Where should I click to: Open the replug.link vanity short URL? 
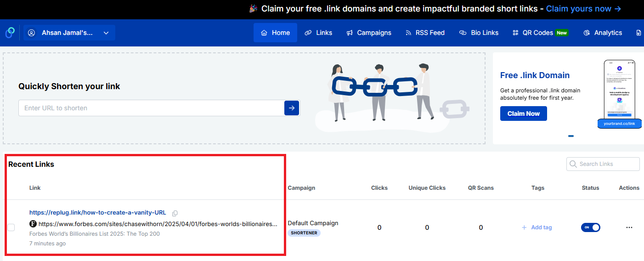coord(98,213)
